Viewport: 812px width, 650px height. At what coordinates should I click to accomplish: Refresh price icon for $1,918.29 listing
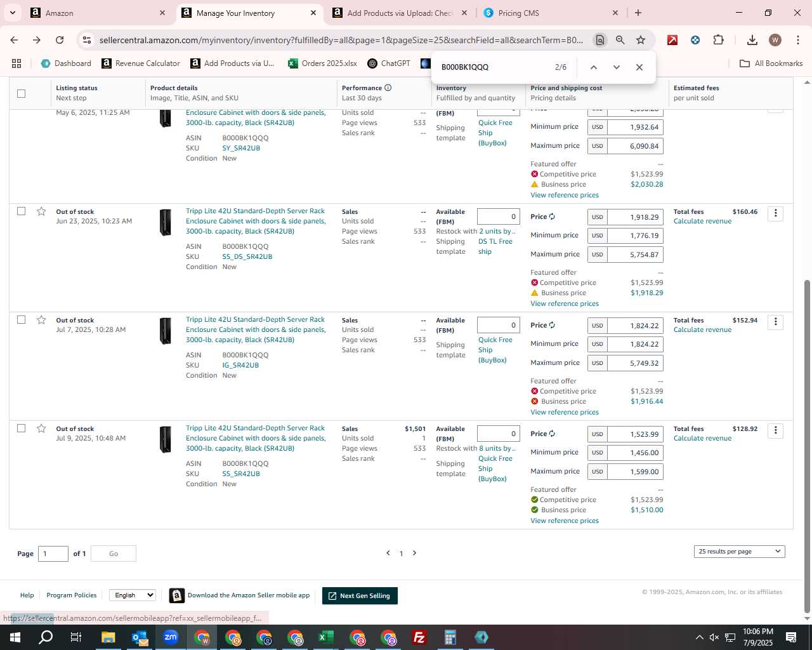[552, 216]
